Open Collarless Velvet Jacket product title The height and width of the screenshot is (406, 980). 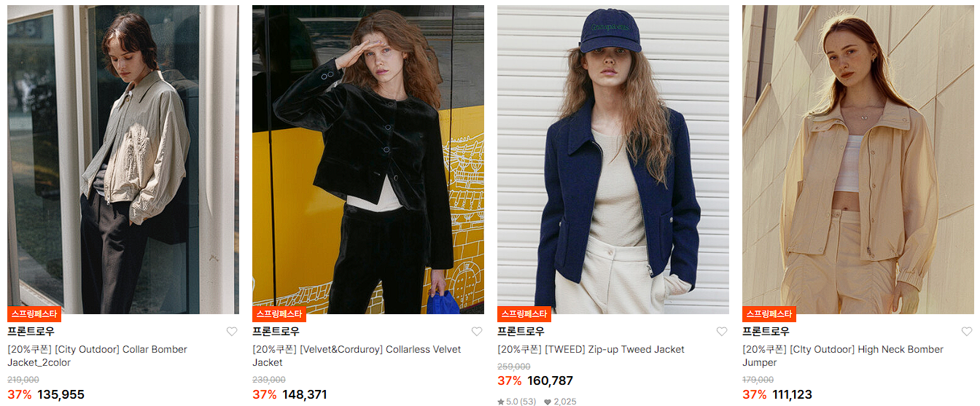pos(357,356)
